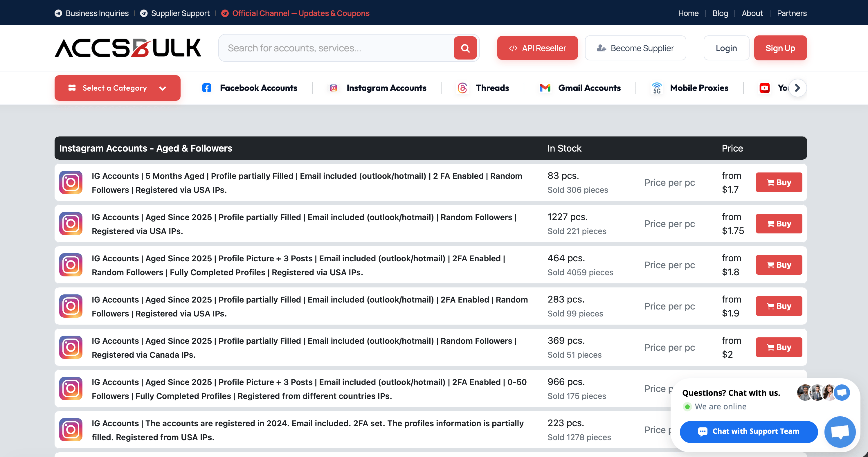Expand the Select a Category dropdown
The height and width of the screenshot is (457, 868).
[x=118, y=88]
